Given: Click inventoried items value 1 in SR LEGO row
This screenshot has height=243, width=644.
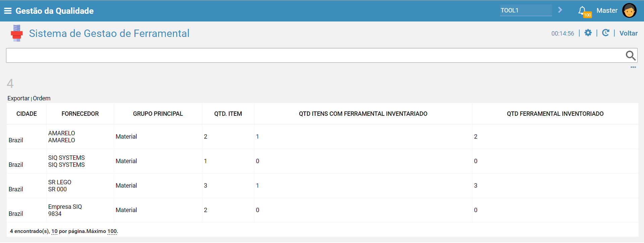Looking at the screenshot, I should [257, 186].
